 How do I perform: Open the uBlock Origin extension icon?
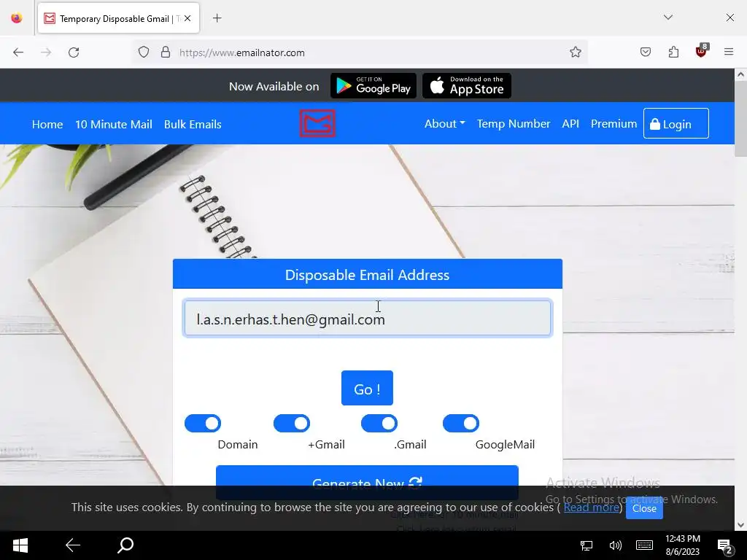[x=701, y=51]
